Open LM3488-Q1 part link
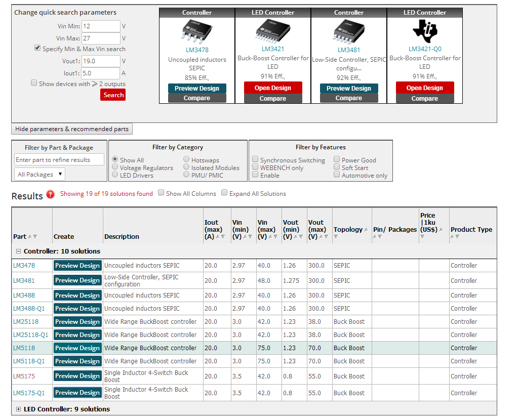The image size is (519, 420). pos(29,309)
